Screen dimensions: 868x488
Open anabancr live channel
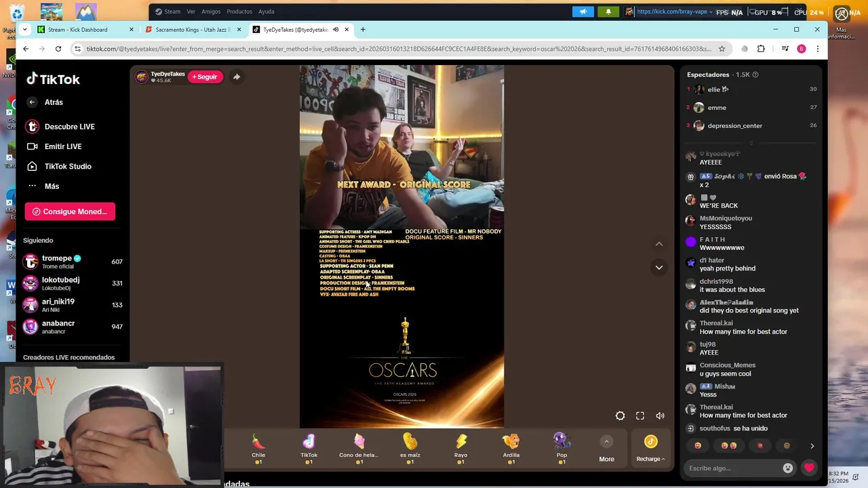point(72,327)
